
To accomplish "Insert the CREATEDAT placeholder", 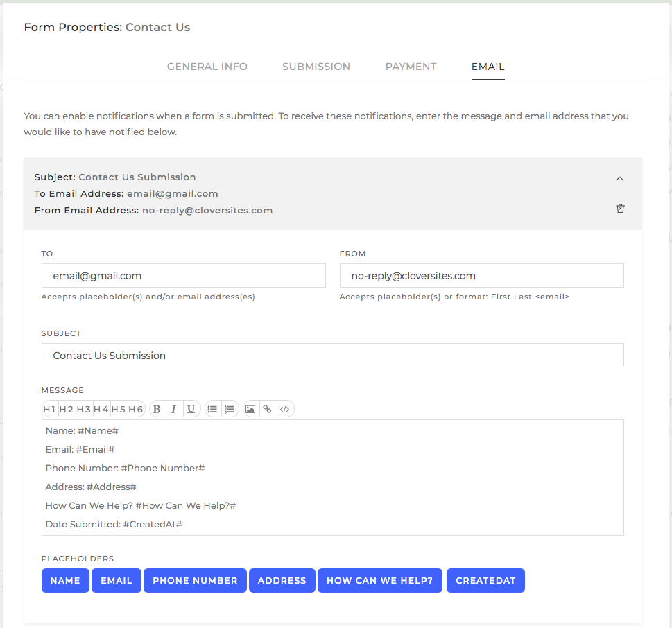I will point(485,580).
